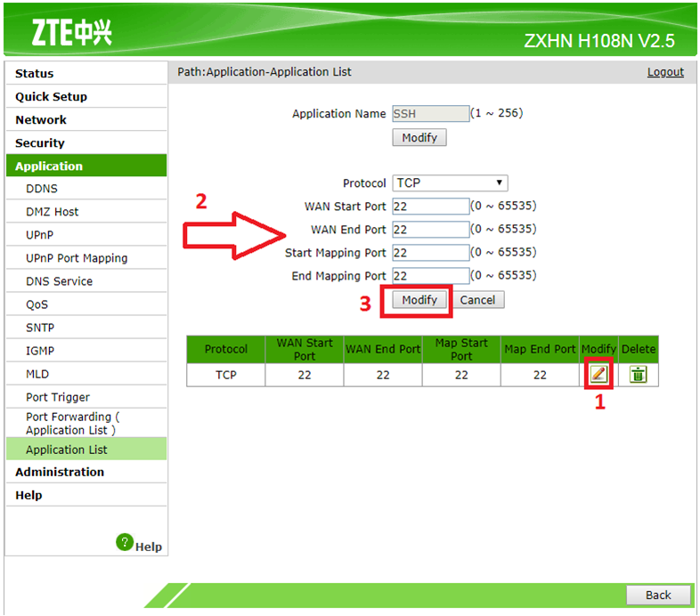
Task: Expand the Administration menu section
Action: click(60, 473)
